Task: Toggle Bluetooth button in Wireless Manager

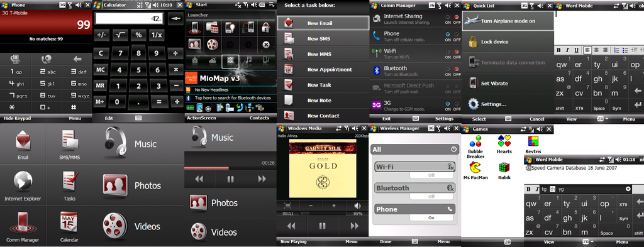Action: pyautogui.click(x=415, y=188)
